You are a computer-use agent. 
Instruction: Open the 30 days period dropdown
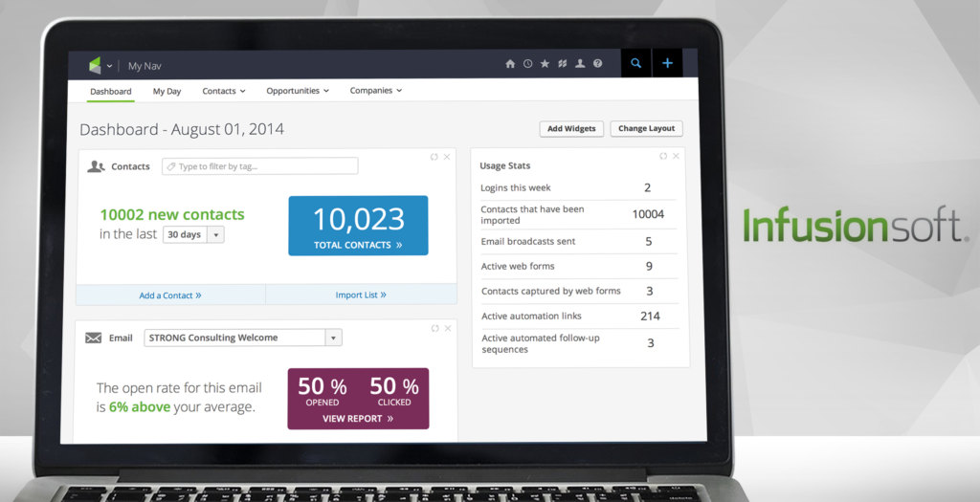coord(193,235)
